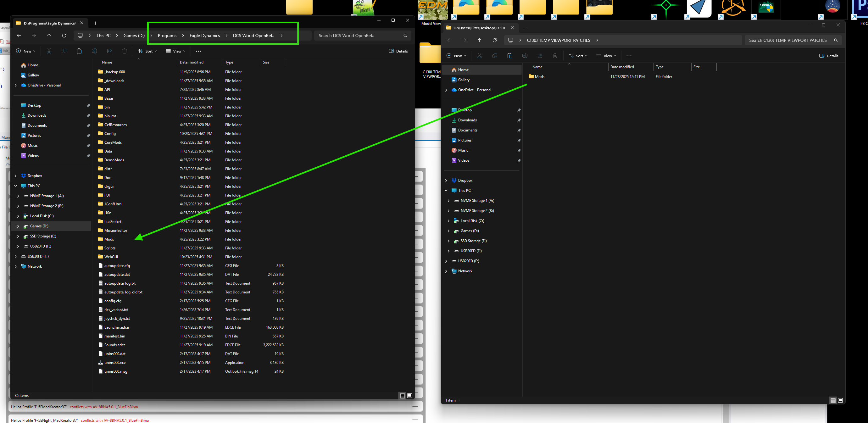Collapse This PC in right navigation pane
The width and height of the screenshot is (868, 423).
(446, 191)
